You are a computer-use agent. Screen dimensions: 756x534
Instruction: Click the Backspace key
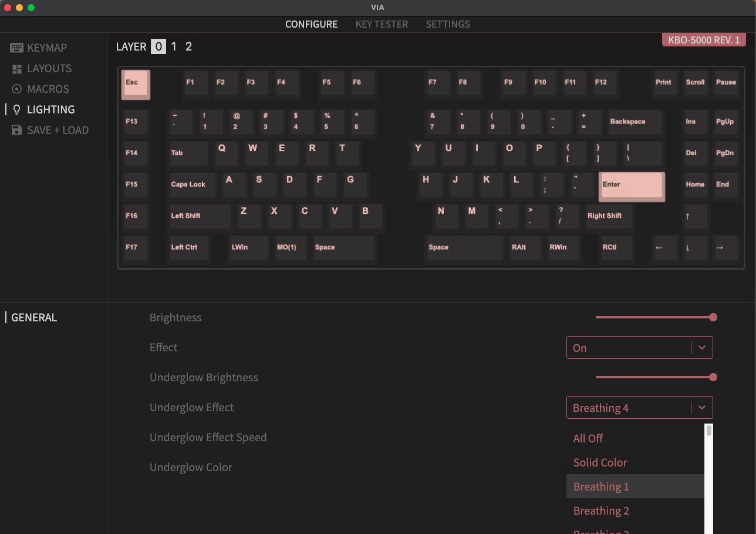(x=635, y=123)
